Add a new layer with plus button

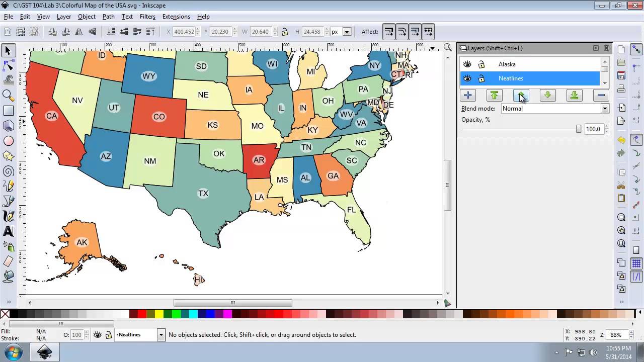click(x=468, y=95)
